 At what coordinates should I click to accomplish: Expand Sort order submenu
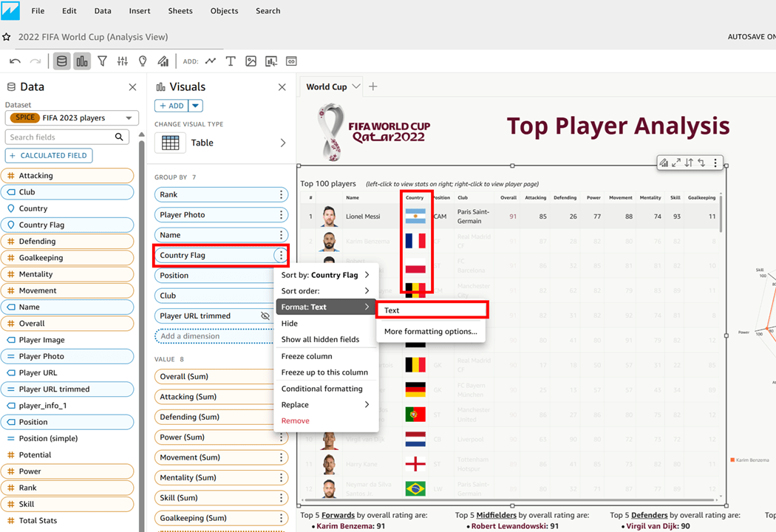(x=367, y=290)
